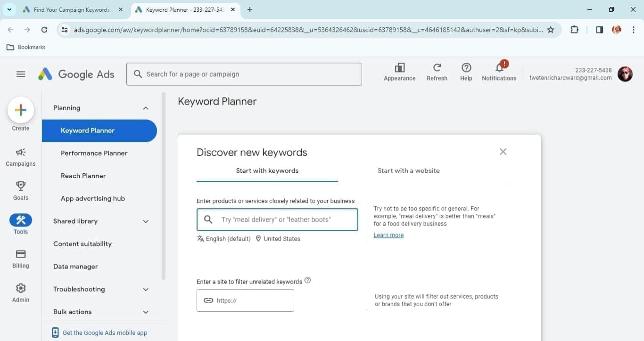Click the Create plus button

(21, 110)
